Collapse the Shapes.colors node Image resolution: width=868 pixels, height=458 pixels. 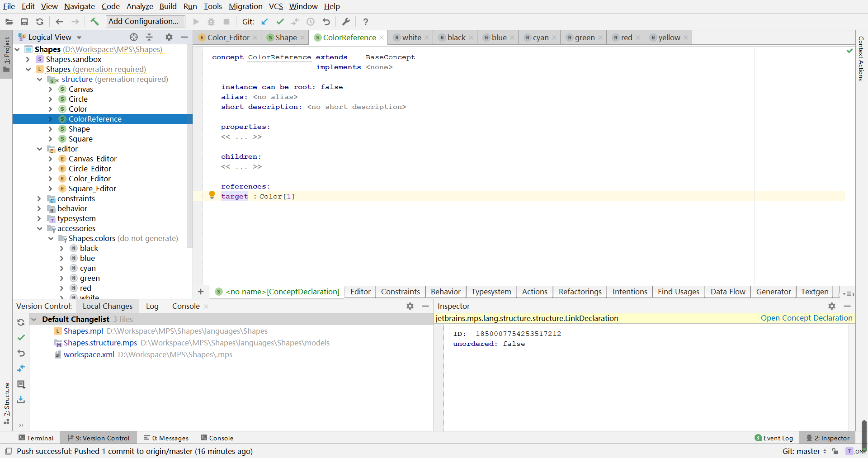pos(51,238)
